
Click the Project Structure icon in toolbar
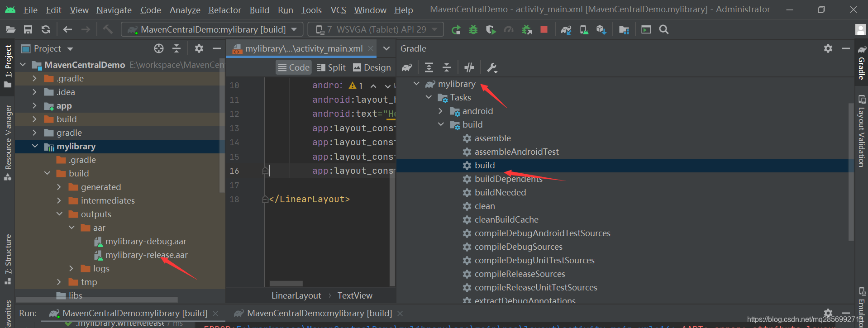point(624,30)
